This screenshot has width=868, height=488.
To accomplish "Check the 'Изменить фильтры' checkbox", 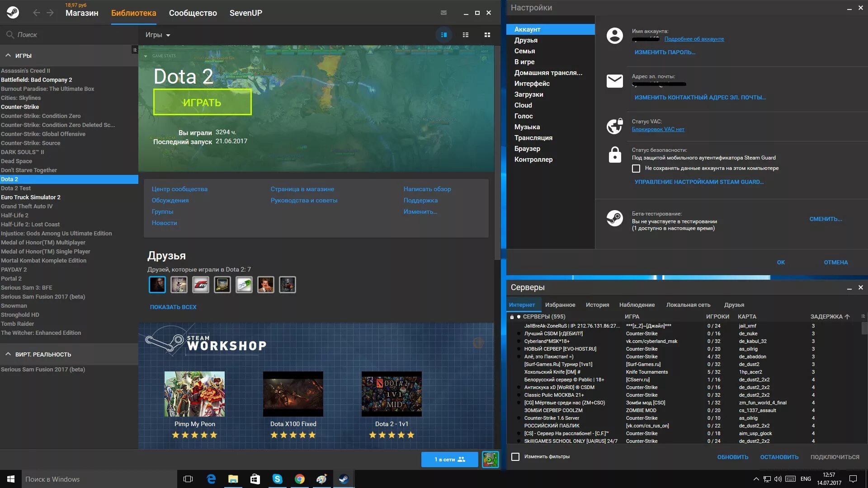I will pyautogui.click(x=515, y=457).
